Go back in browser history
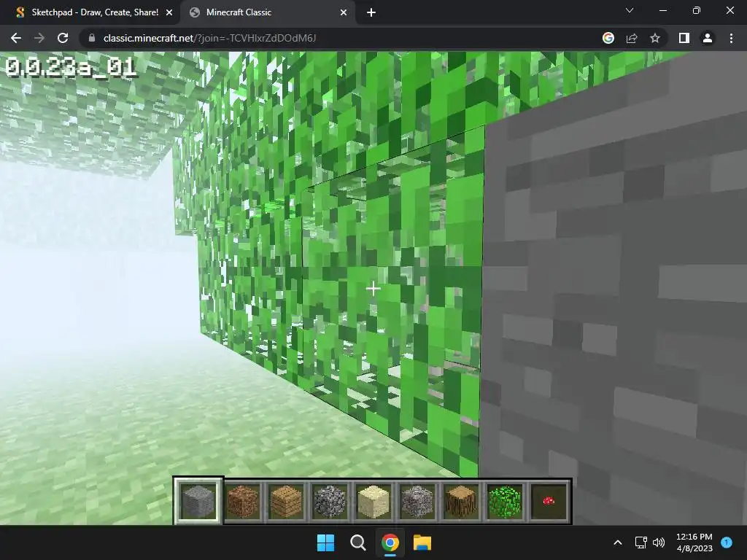Image resolution: width=747 pixels, height=560 pixels. pyautogui.click(x=16, y=38)
